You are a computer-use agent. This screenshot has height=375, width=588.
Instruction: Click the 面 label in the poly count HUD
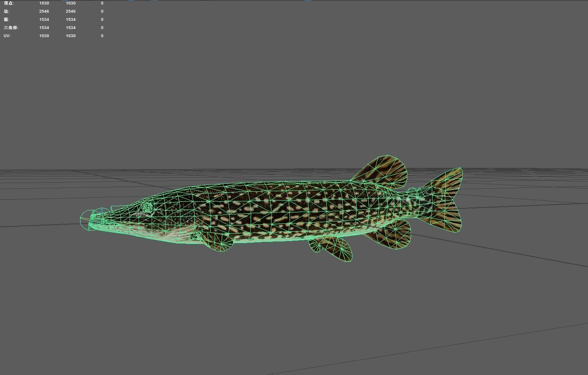pos(6,20)
